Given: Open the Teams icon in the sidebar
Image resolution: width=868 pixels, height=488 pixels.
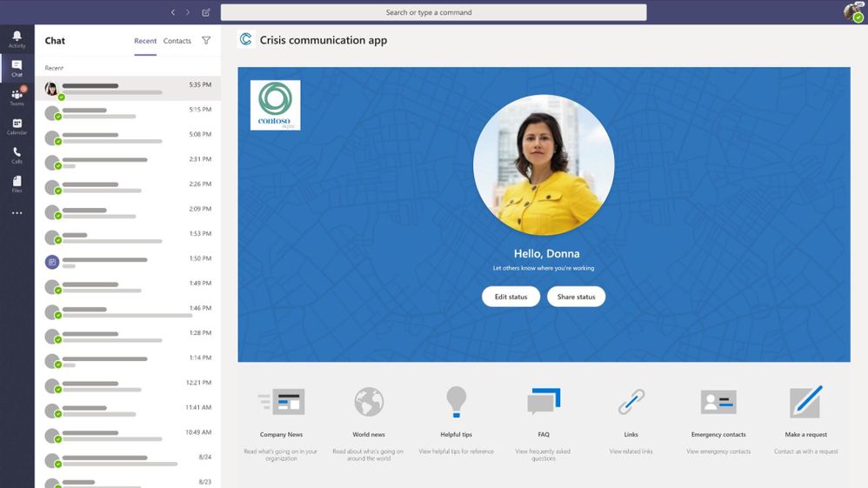Looking at the screenshot, I should click(17, 97).
